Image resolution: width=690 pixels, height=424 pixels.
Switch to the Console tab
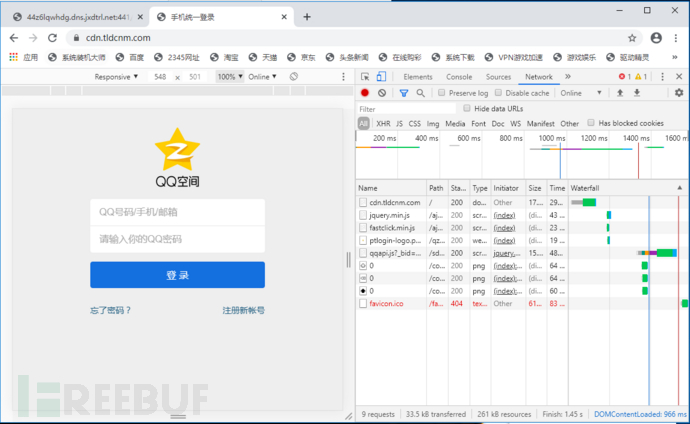pyautogui.click(x=459, y=77)
